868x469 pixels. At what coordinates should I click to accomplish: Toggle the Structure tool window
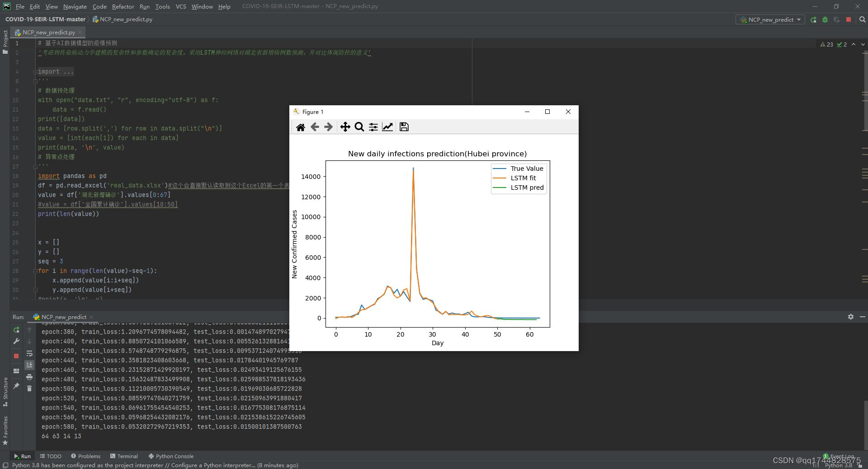click(x=5, y=392)
